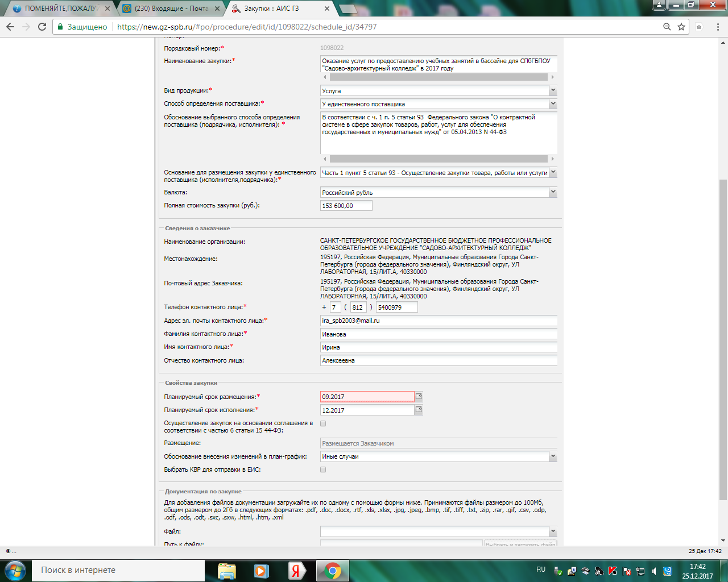The image size is (728, 582).
Task: Click the Chrome taskbar icon
Action: [333, 571]
